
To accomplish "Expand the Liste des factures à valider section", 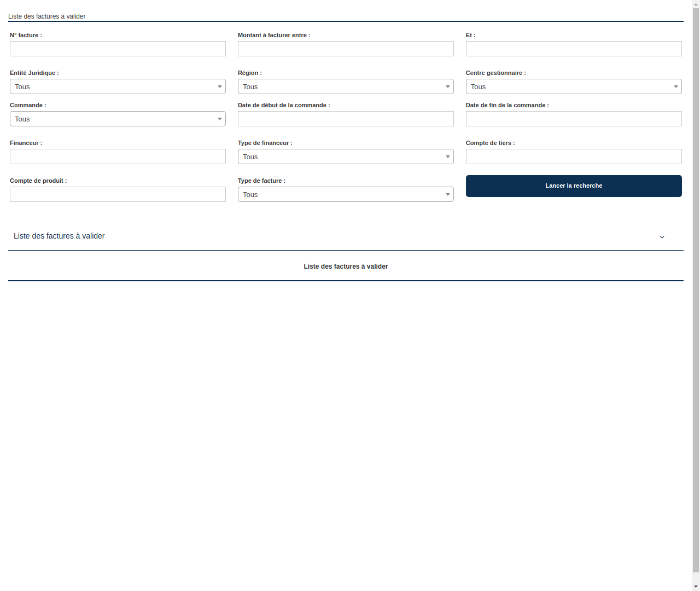I will tap(59, 236).
